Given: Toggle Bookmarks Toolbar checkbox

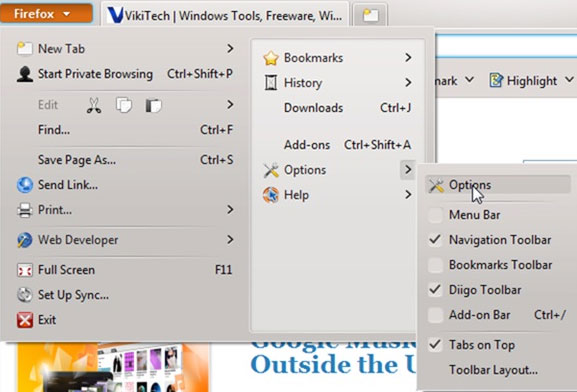Looking at the screenshot, I should point(435,265).
